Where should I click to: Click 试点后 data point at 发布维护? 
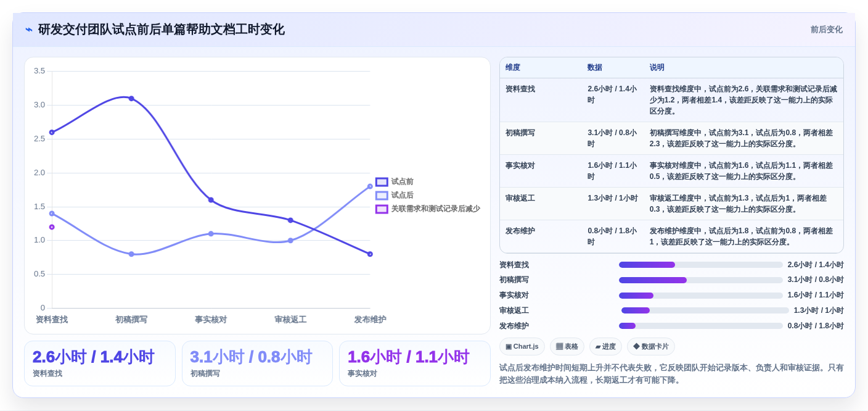[370, 186]
